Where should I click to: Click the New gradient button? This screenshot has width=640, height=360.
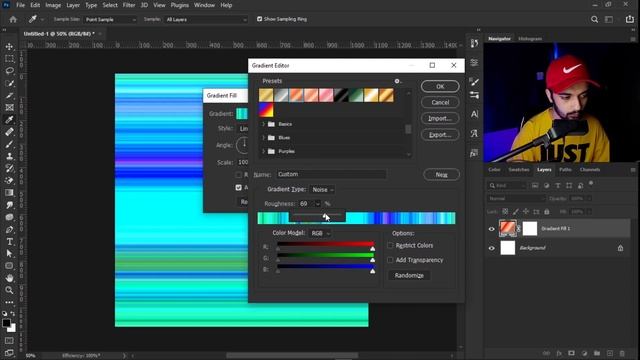(441, 175)
